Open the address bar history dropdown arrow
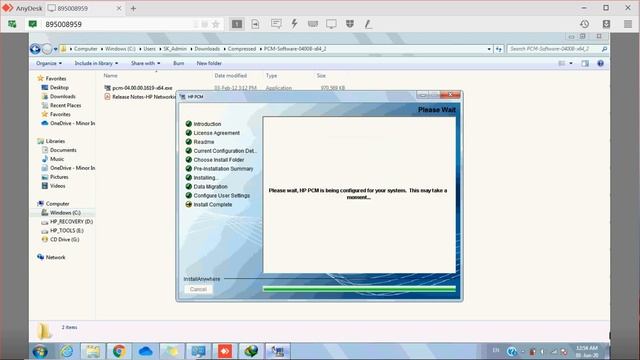The image size is (640, 360). pos(489,49)
